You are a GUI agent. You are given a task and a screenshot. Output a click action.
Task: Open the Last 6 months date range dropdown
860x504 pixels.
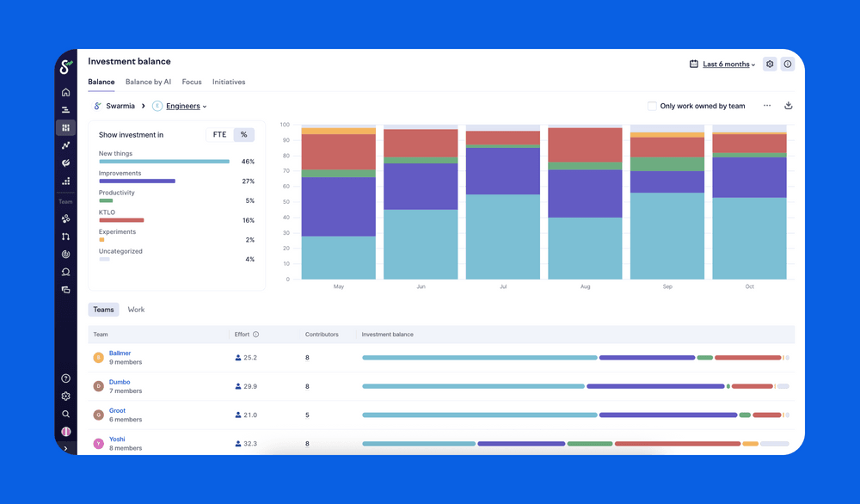[728, 65]
